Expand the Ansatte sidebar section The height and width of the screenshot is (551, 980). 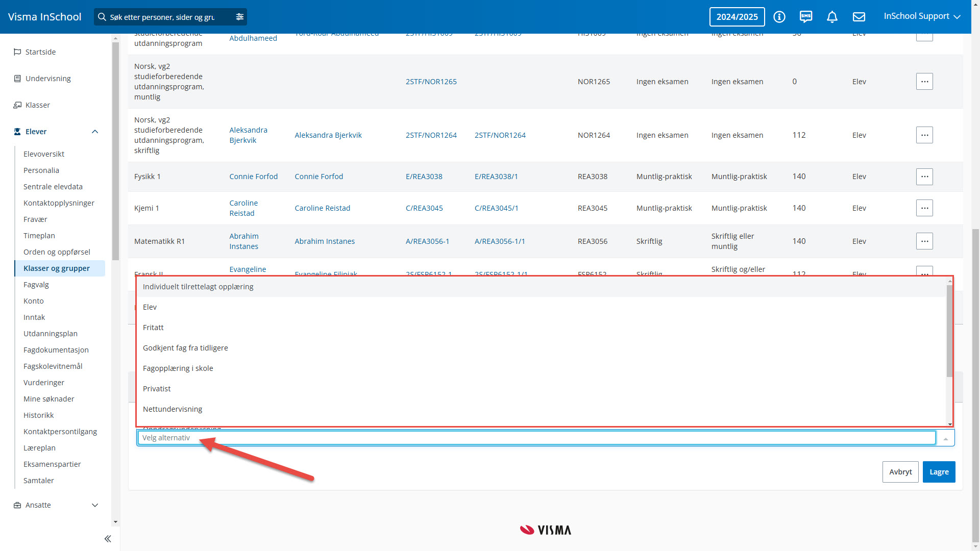pyautogui.click(x=95, y=505)
